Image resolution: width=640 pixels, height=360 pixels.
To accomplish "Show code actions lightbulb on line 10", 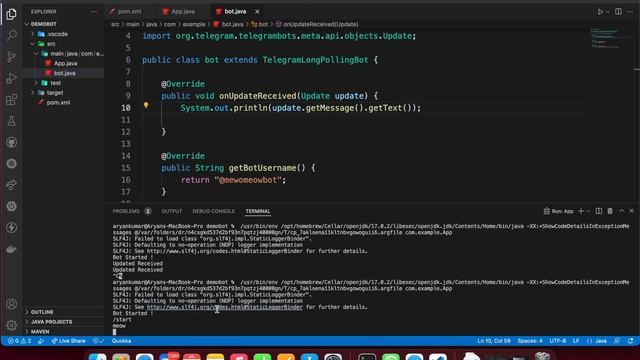I will pos(146,105).
